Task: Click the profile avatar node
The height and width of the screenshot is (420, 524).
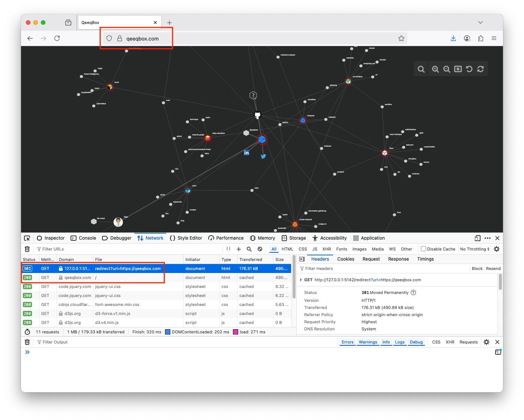Action: click(x=118, y=222)
